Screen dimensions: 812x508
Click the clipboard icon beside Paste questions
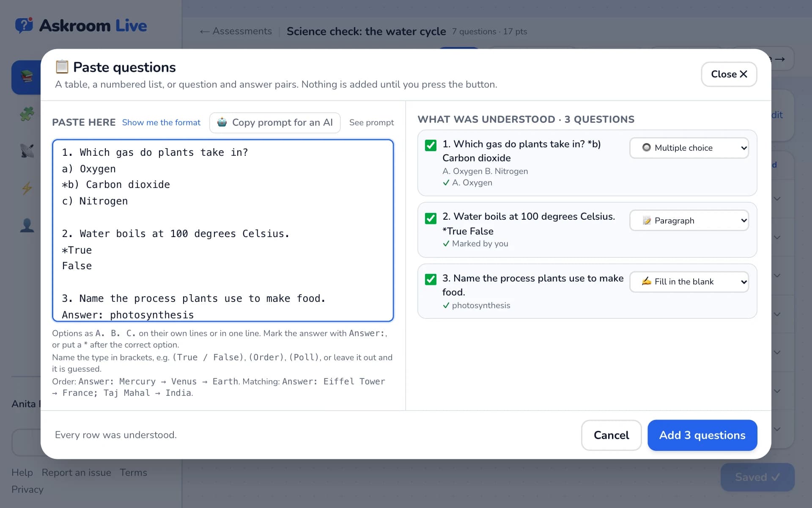tap(62, 67)
